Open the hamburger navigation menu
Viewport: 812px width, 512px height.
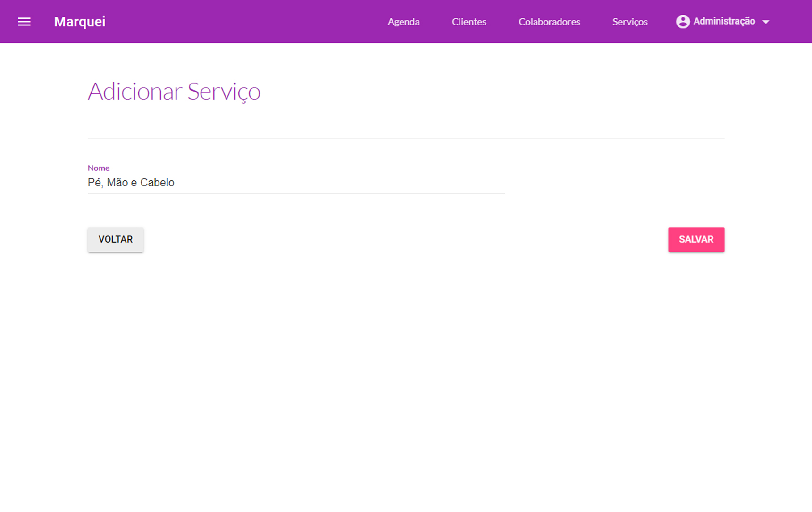pyautogui.click(x=24, y=22)
